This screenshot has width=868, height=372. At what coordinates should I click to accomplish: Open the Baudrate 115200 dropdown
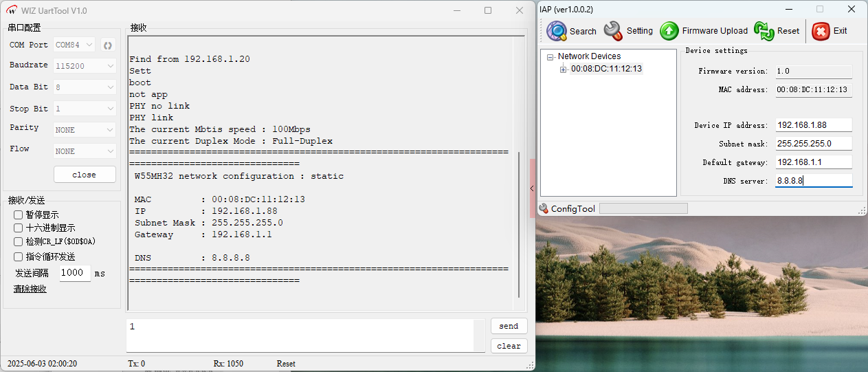pos(85,66)
